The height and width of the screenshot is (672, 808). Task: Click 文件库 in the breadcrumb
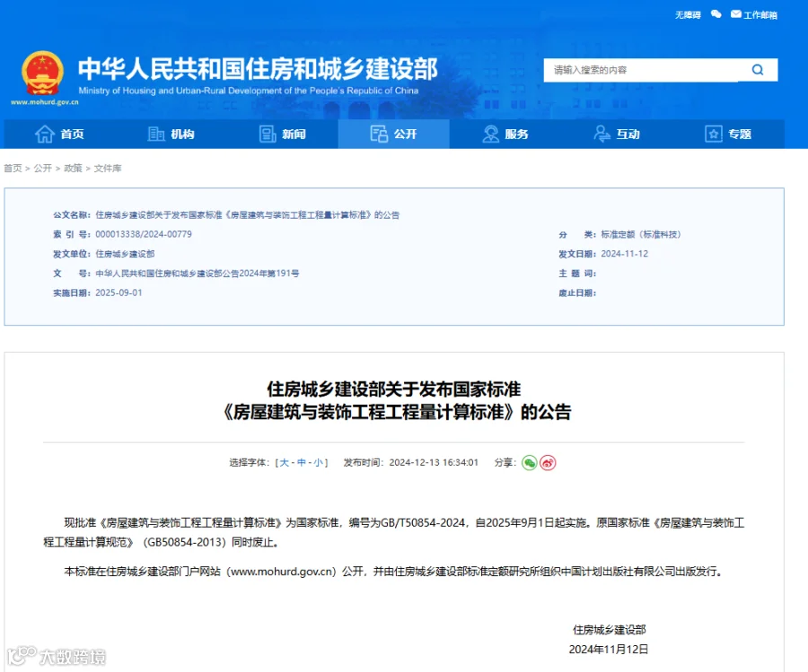point(108,168)
